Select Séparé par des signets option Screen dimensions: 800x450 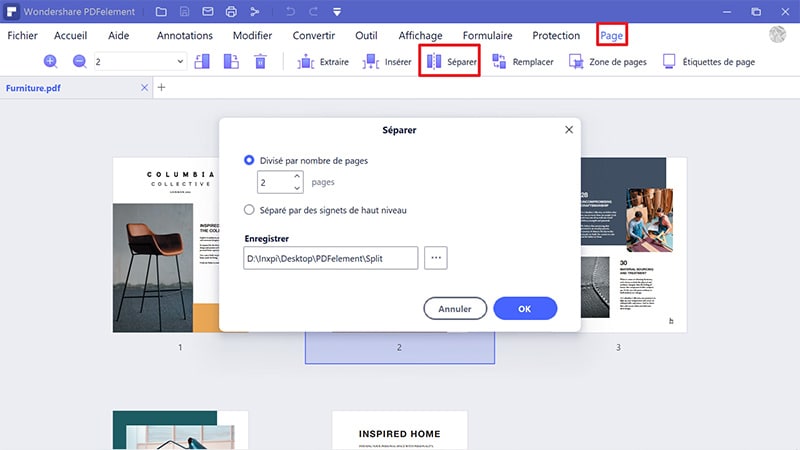[326, 210]
